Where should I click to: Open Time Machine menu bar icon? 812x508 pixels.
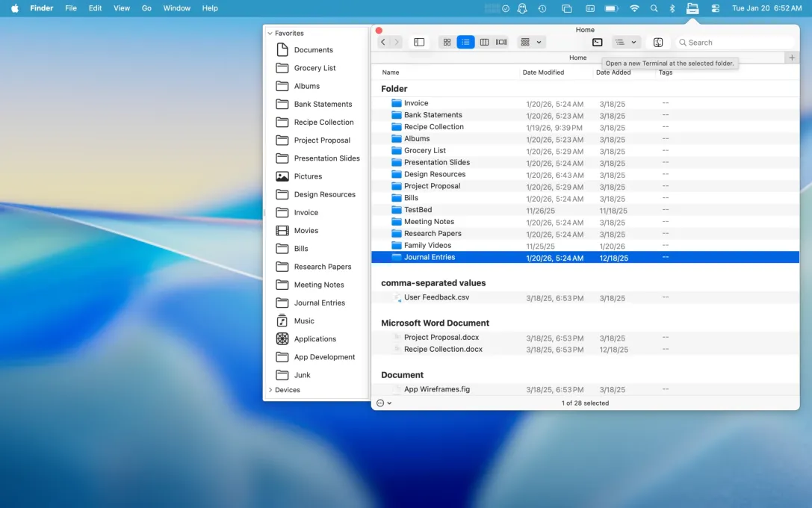542,8
